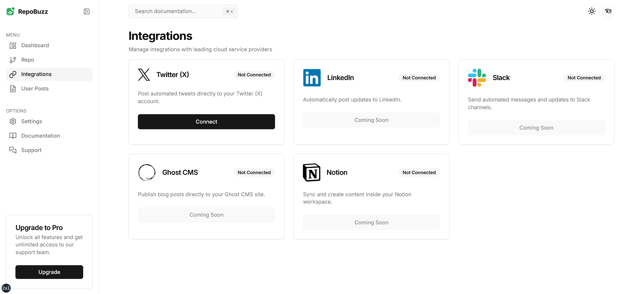This screenshot has width=644, height=294.
Task: Click LinkedIn's Not Connected badge
Action: click(419, 78)
